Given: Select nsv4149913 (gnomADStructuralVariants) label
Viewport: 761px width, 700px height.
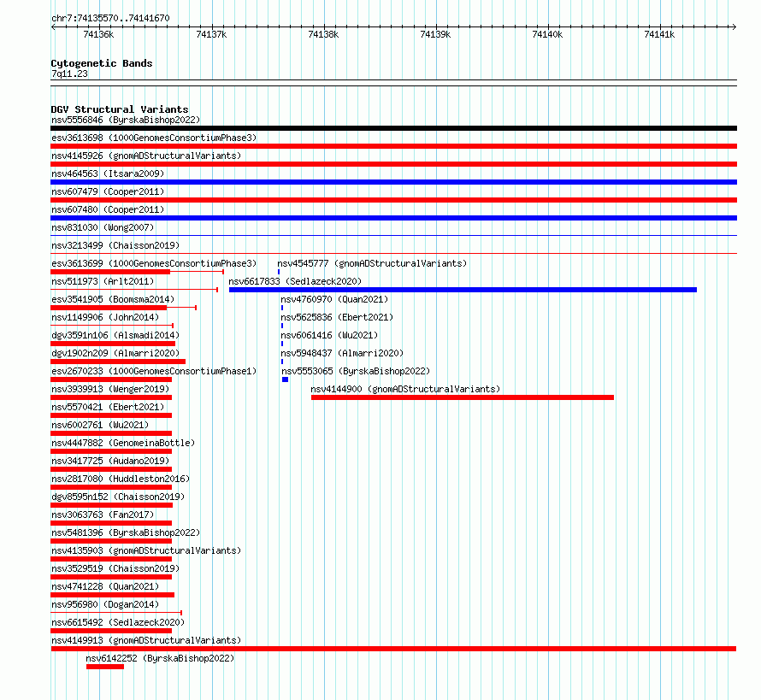Looking at the screenshot, I should pyautogui.click(x=146, y=640).
